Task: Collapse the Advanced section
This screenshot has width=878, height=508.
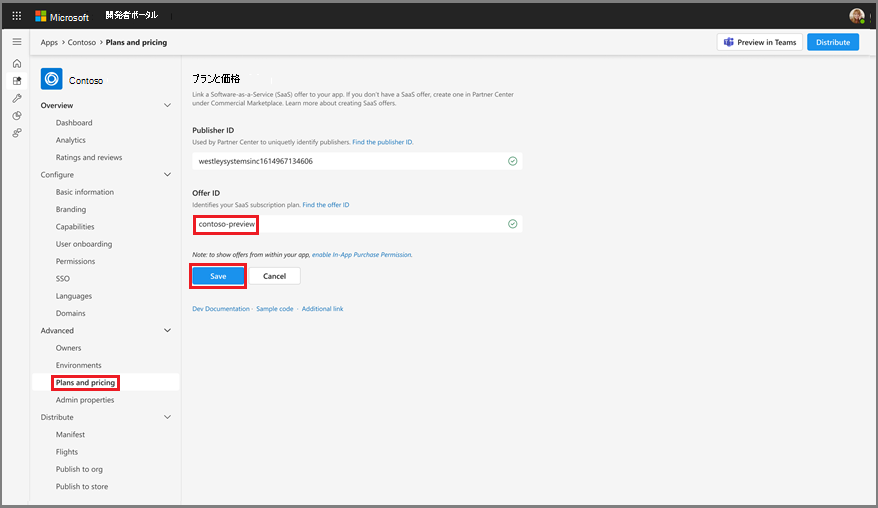Action: 167,330
